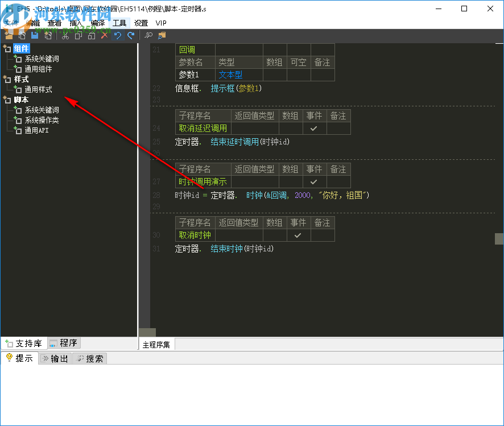
Task: Click the search in folder icon
Action: (x=162, y=35)
